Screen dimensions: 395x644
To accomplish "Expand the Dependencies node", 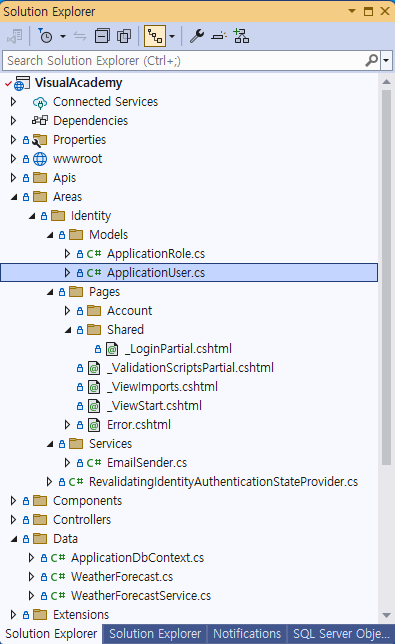I will [x=14, y=120].
